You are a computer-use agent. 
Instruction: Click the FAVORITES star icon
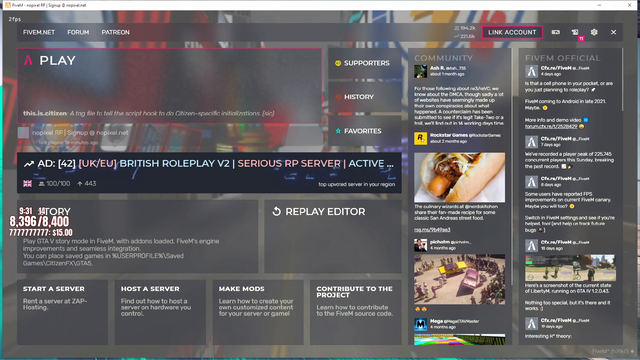[338, 131]
